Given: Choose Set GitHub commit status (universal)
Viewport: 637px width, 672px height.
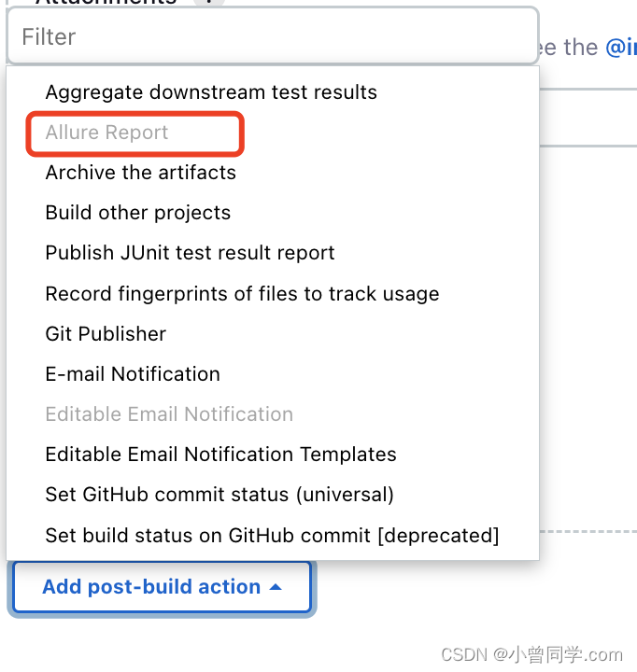Looking at the screenshot, I should pos(219,495).
